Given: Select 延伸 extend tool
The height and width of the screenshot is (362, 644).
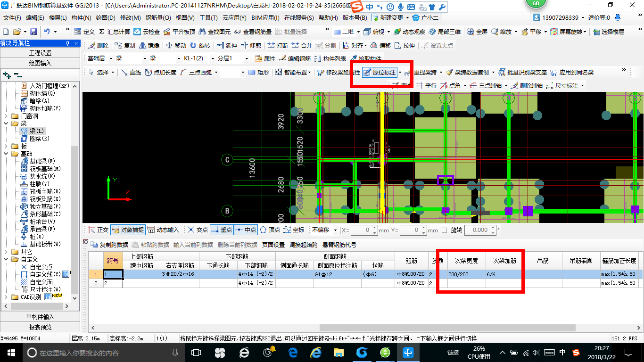Looking at the screenshot, I should [227, 46].
